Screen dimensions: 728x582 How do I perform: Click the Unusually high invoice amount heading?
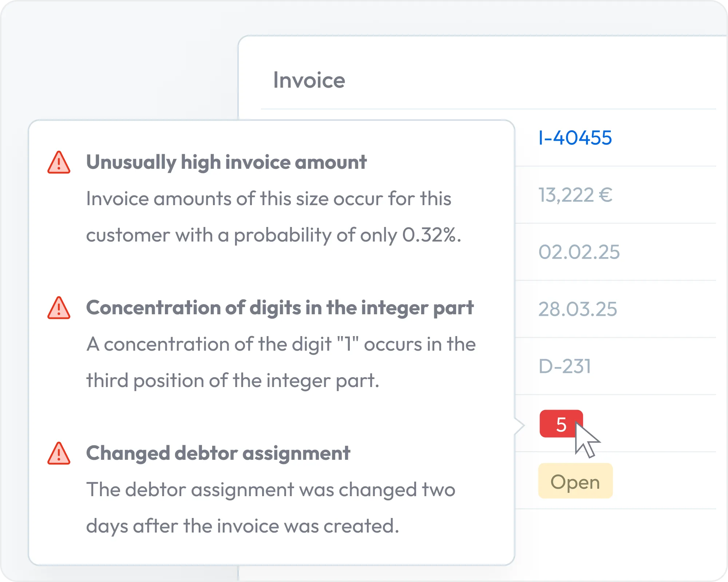pos(226,163)
